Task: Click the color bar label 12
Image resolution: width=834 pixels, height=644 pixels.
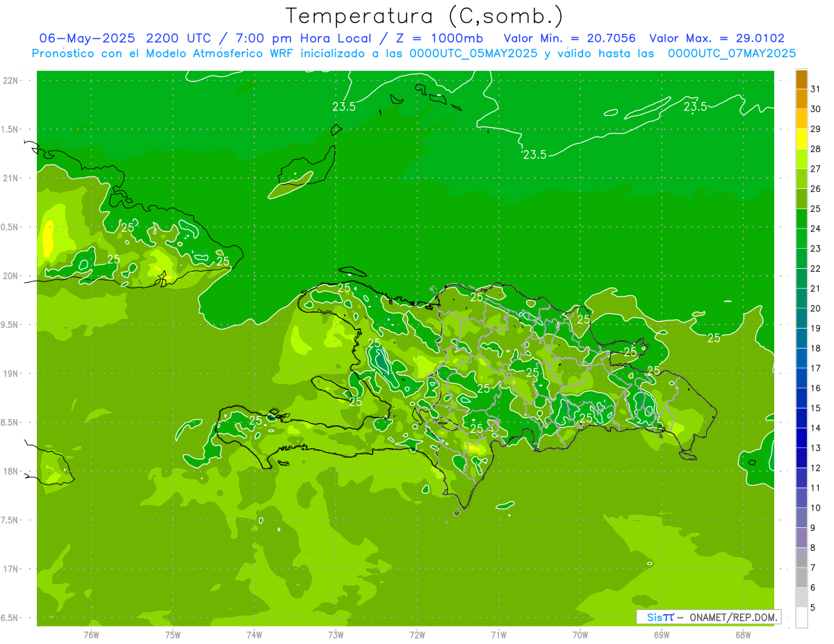Action: pos(816,468)
